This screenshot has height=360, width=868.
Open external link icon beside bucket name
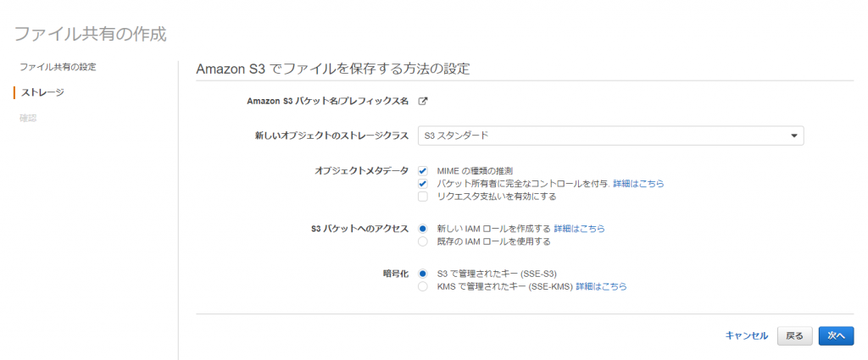click(422, 101)
